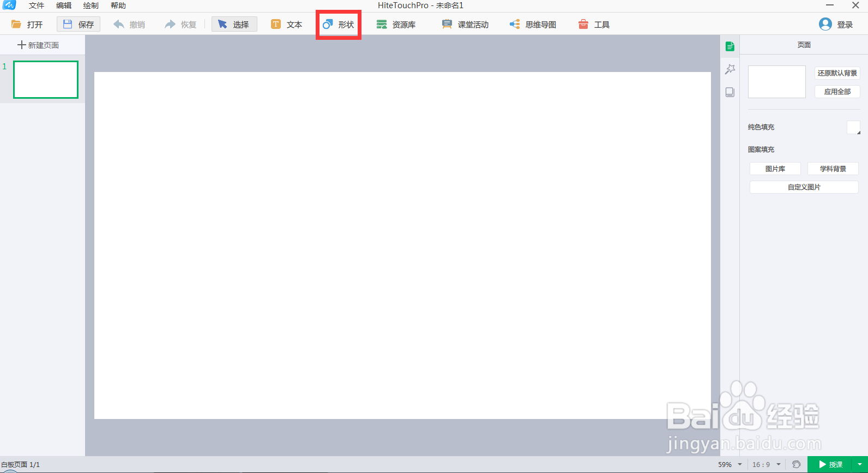Click 应用全部 button

point(837,92)
